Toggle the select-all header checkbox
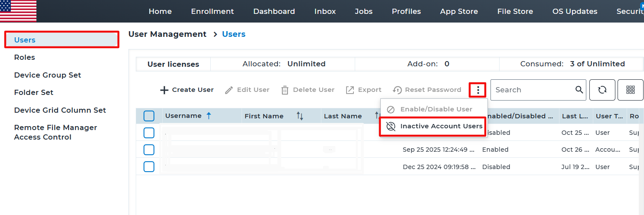Screen dimensions: 644x215 pos(149,116)
